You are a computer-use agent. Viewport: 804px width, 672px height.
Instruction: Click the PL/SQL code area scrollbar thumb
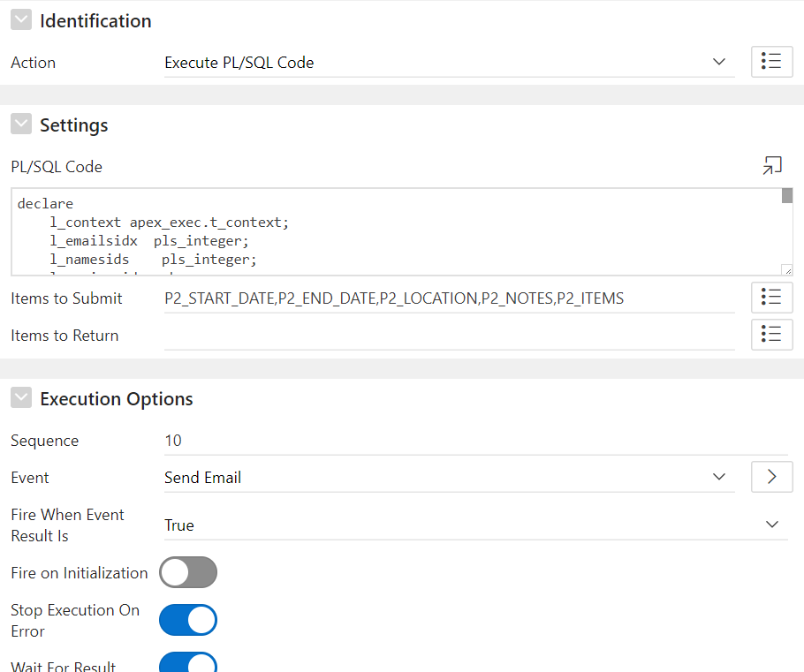(x=787, y=196)
